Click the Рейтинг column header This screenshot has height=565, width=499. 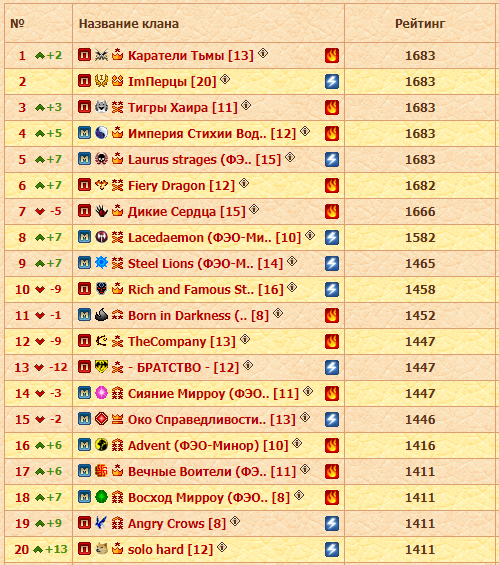pyautogui.click(x=420, y=24)
